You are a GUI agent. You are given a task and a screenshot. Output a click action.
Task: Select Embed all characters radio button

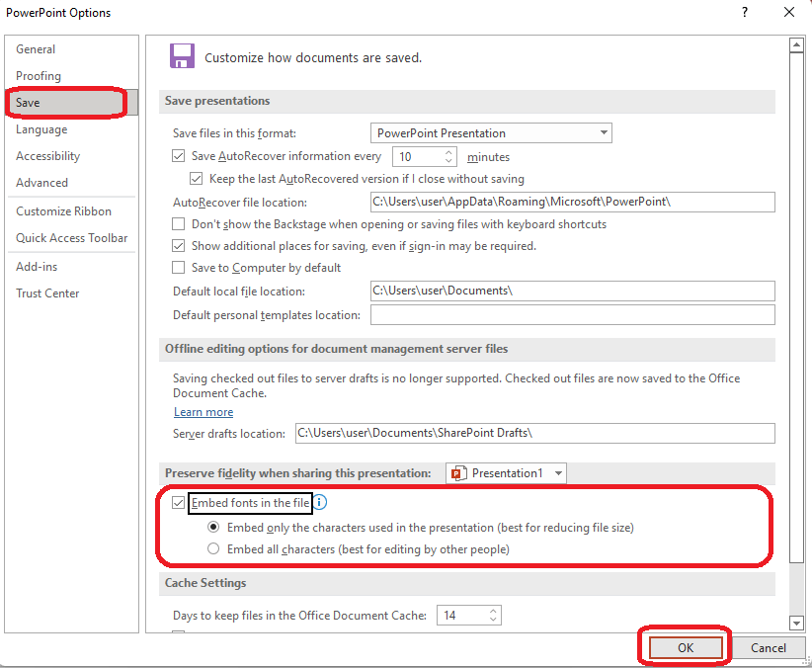213,548
